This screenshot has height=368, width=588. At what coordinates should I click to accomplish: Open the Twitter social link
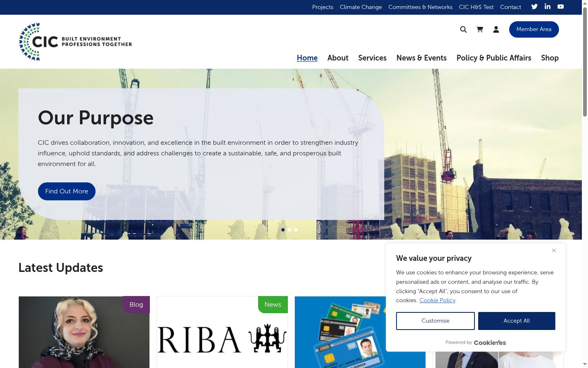535,7
